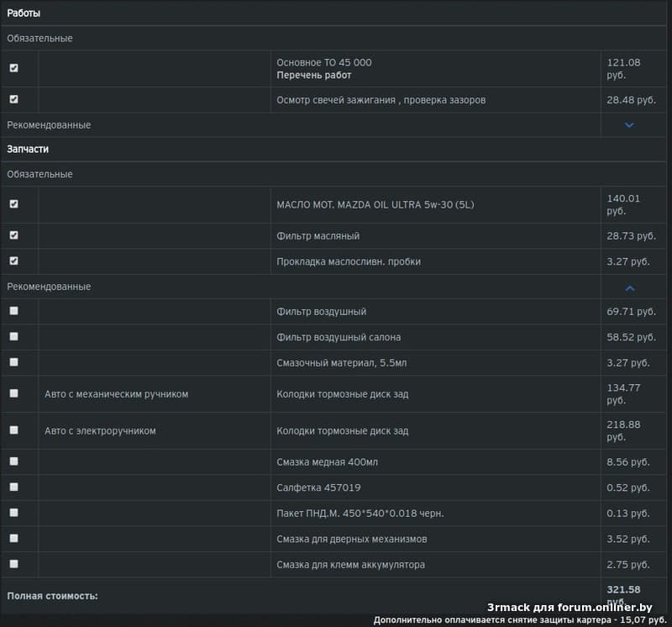Screen dimensions: 672x627
Task: Expand recommended works with down chevron
Action: coord(629,125)
